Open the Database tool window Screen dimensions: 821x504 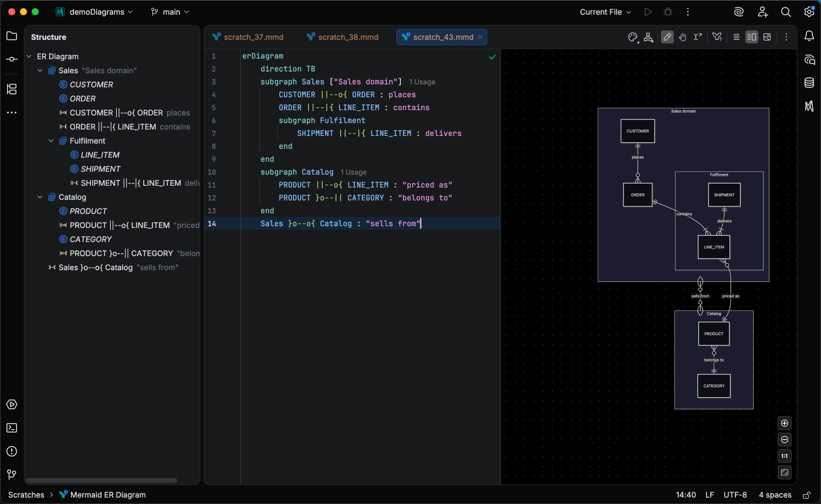[x=809, y=83]
